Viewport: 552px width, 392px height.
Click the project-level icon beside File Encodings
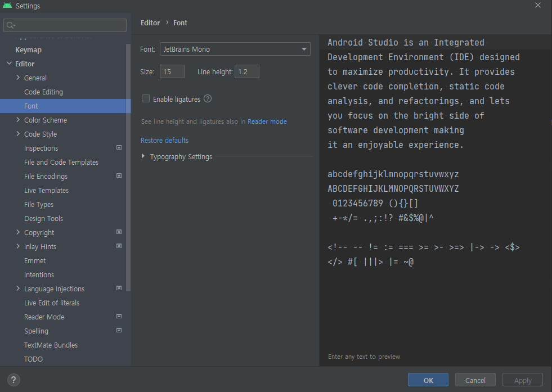119,175
